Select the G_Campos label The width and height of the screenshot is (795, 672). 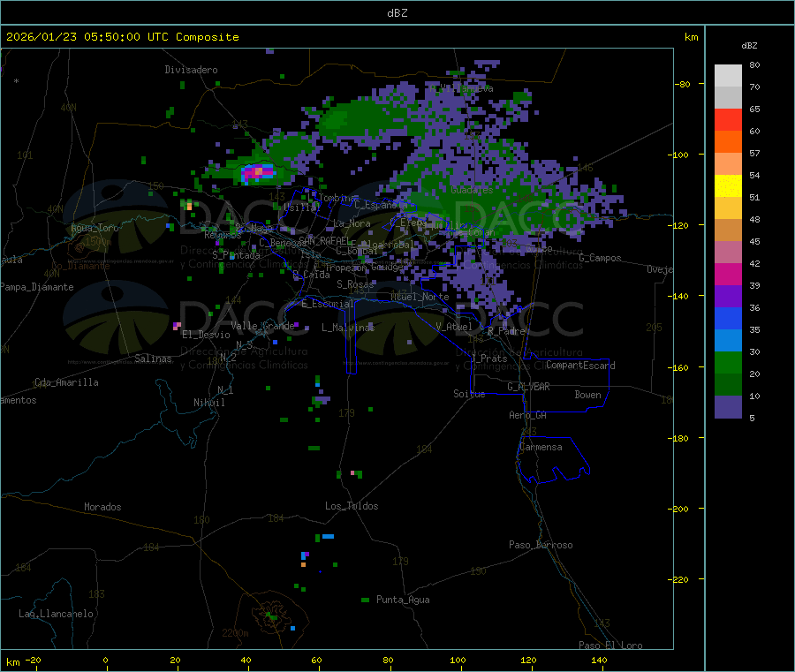click(x=601, y=258)
